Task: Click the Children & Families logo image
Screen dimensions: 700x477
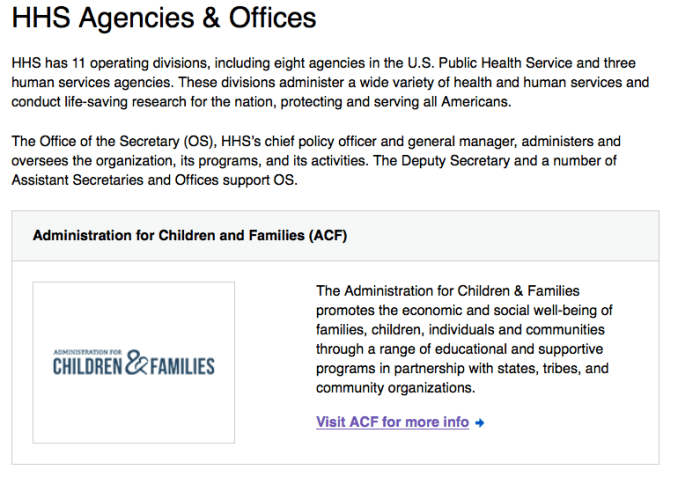Action: click(134, 362)
